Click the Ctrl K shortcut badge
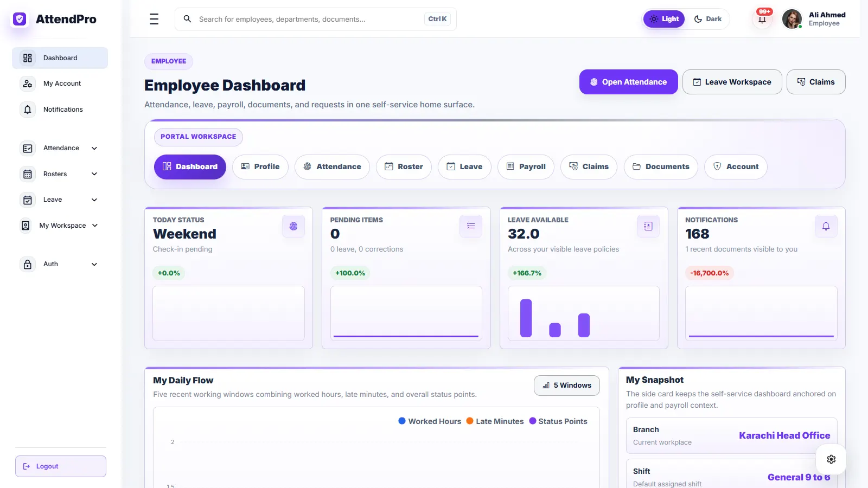The height and width of the screenshot is (488, 868). click(x=437, y=19)
